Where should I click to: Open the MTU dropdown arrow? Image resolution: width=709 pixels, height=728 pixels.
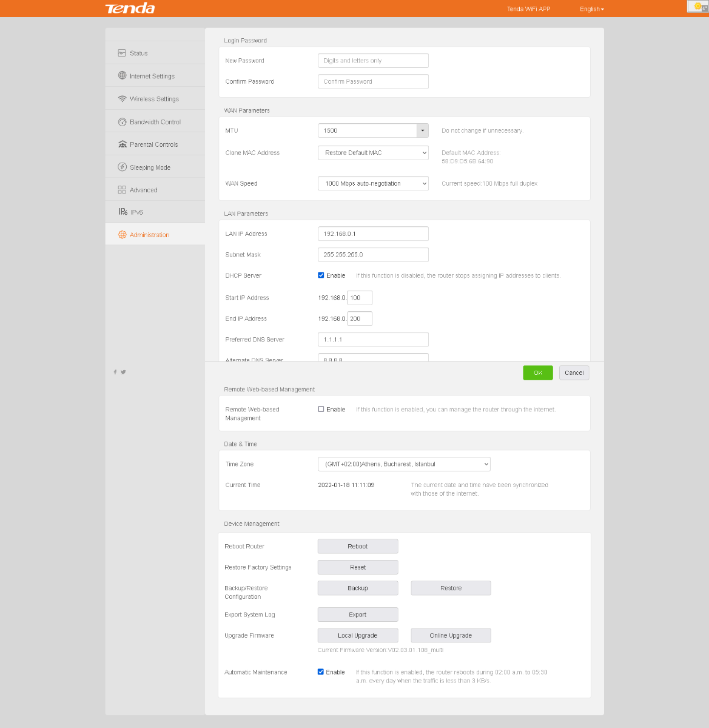(x=422, y=130)
